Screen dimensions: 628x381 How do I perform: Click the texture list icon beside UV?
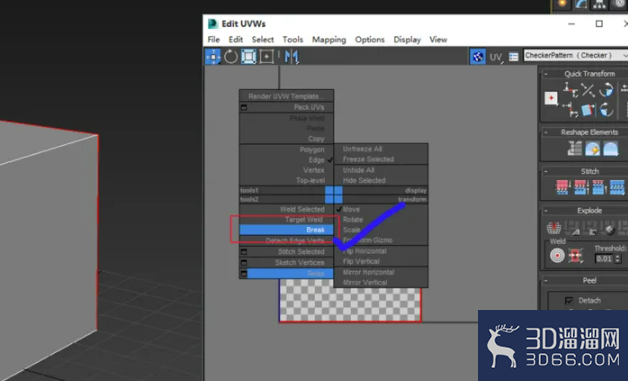coord(513,57)
